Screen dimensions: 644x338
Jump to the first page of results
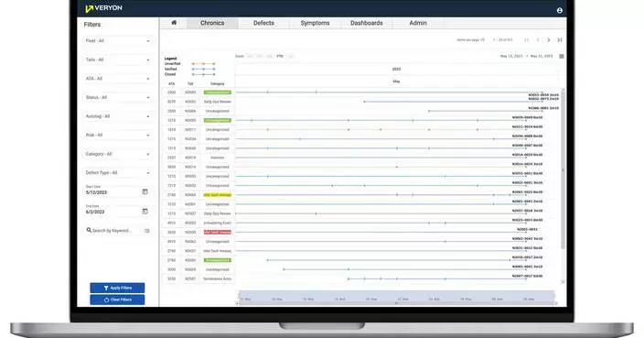coord(527,40)
